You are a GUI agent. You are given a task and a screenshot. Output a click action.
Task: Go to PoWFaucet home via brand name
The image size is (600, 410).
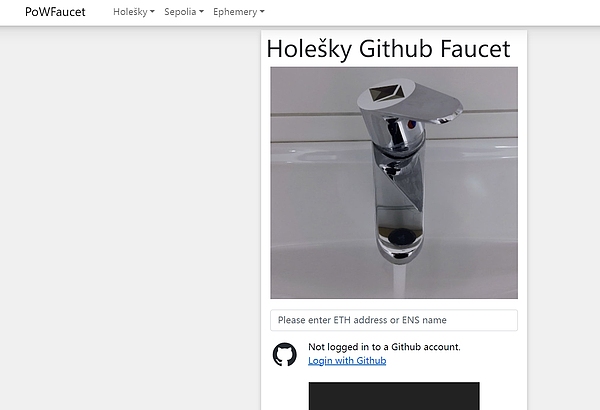pos(55,12)
